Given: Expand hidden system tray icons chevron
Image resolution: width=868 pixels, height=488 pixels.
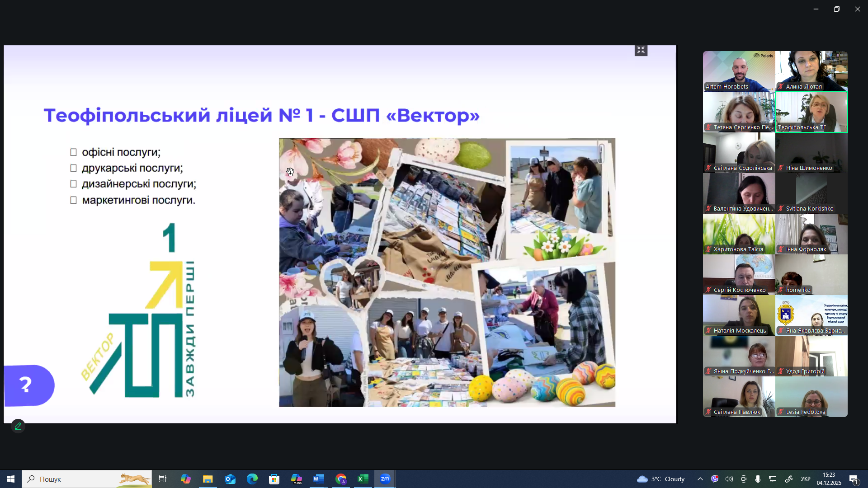Looking at the screenshot, I should click(x=700, y=479).
